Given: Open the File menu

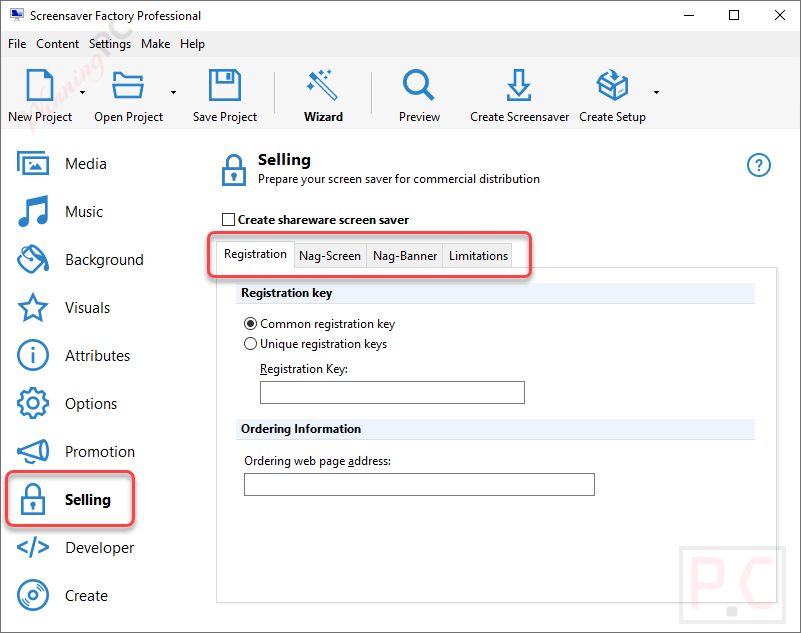Looking at the screenshot, I should (x=17, y=44).
